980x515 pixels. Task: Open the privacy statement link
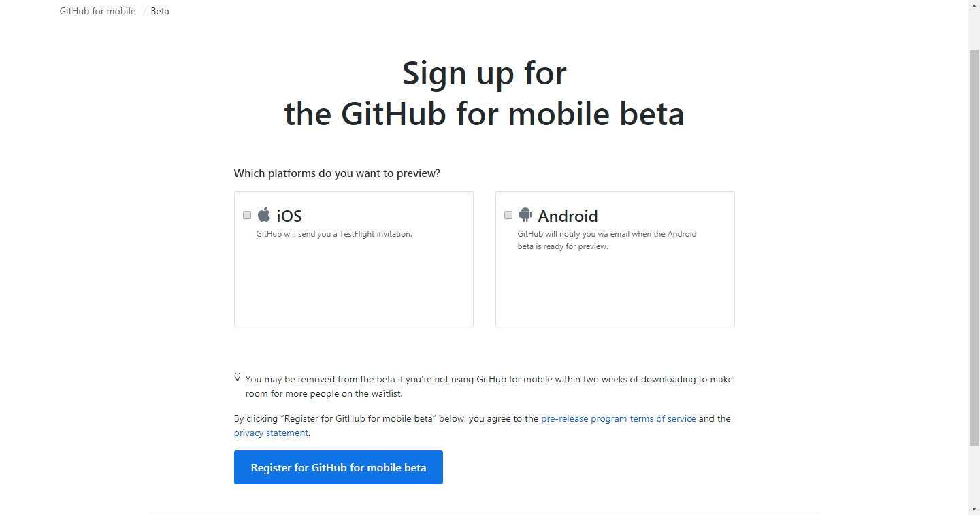(271, 433)
